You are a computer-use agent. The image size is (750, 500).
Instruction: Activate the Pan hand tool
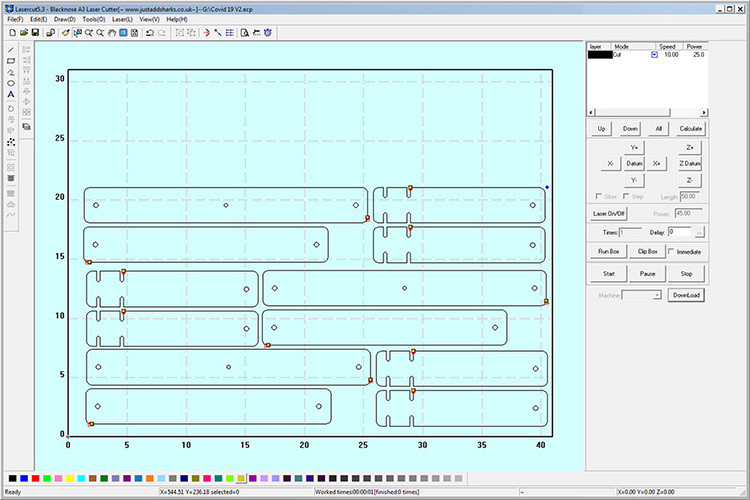(x=111, y=32)
